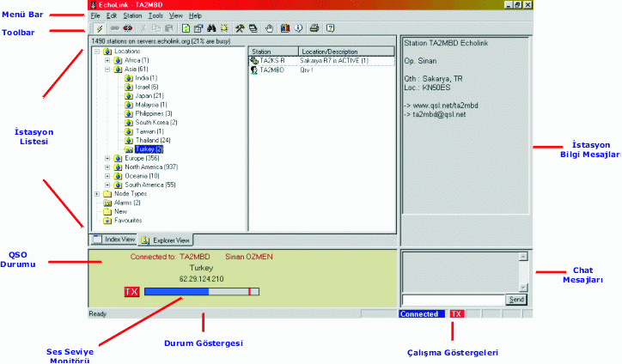Click the Favourites folder icon
The height and width of the screenshot is (364, 622).
pos(107,221)
